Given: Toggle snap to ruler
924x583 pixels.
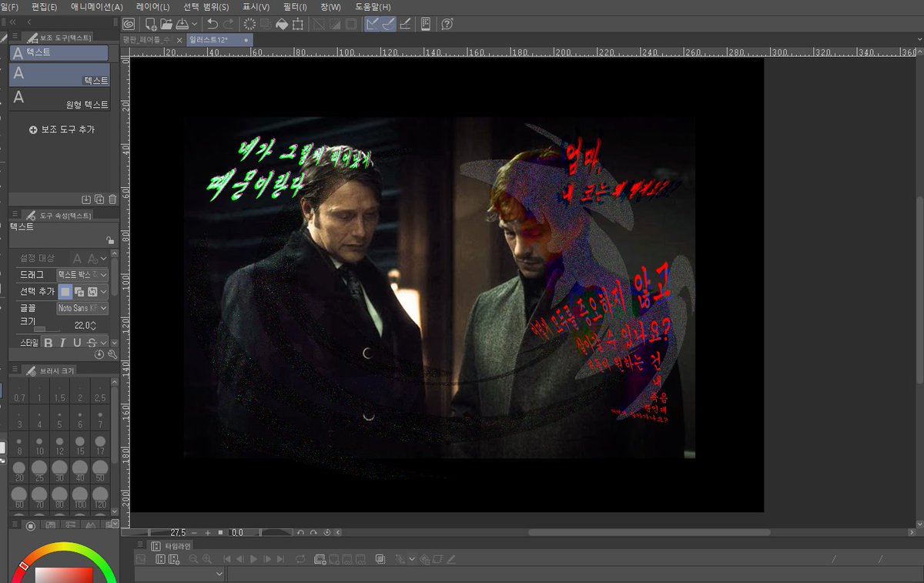Looking at the screenshot, I should click(373, 24).
